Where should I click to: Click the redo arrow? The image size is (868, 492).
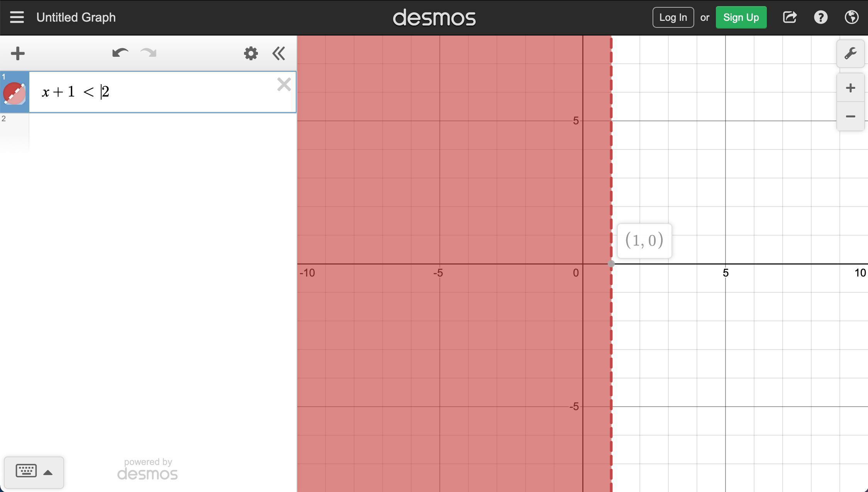point(149,53)
